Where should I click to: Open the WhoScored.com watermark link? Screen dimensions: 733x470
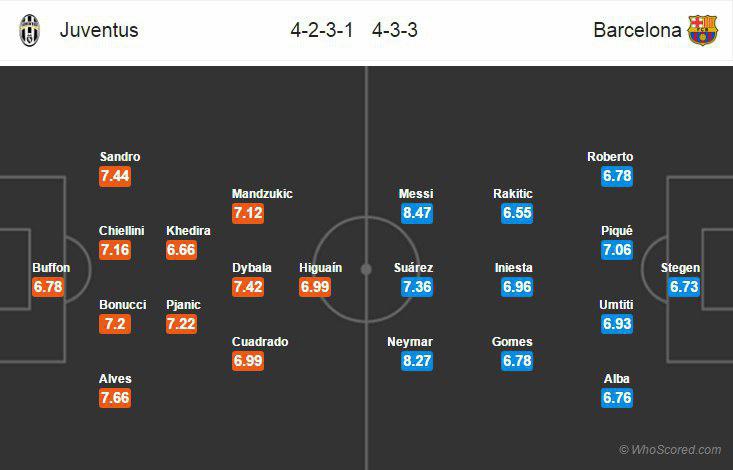click(670, 450)
